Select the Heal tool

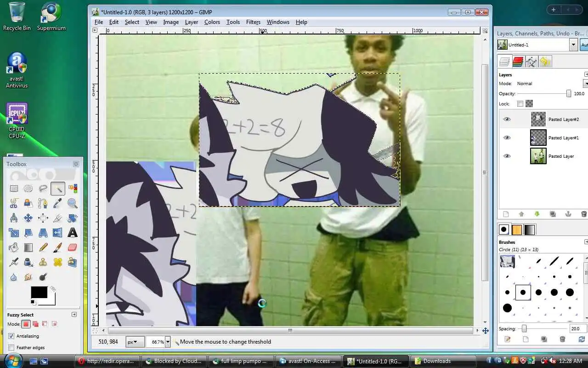[x=58, y=262]
